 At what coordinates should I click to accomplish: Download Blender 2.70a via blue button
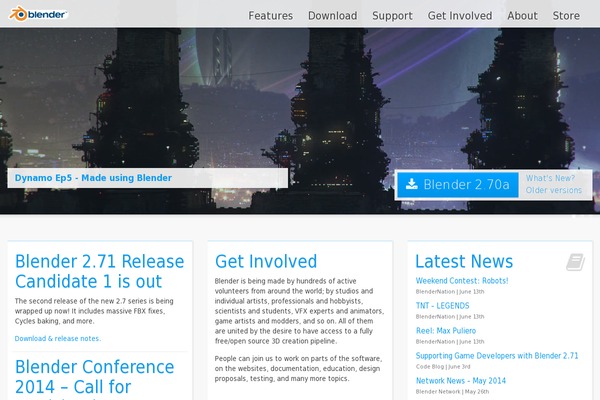458,185
